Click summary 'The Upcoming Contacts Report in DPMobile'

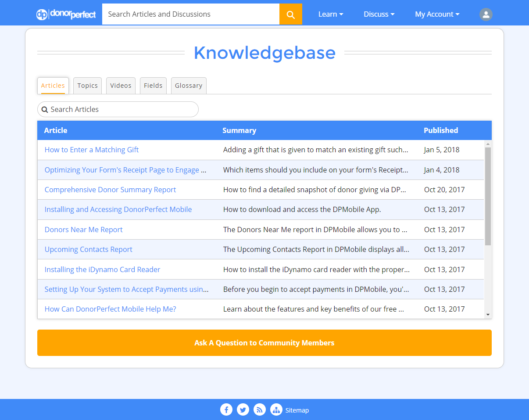tap(316, 249)
